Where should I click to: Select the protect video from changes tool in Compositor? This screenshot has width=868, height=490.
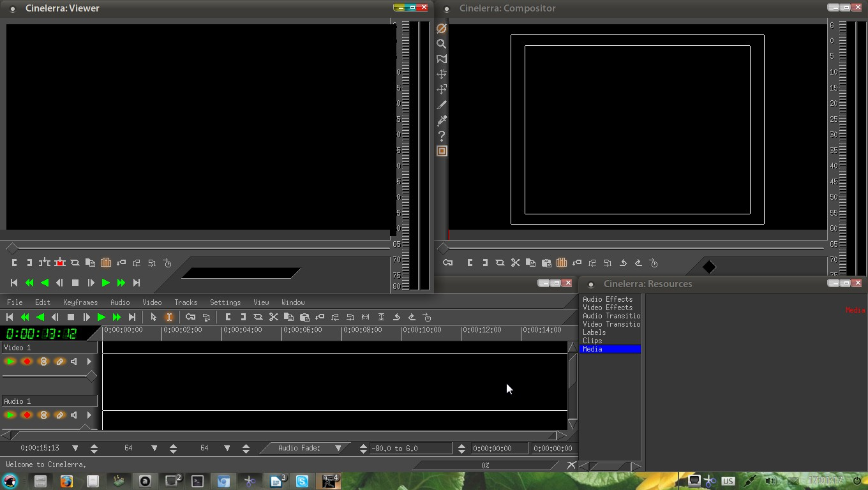pyautogui.click(x=442, y=29)
